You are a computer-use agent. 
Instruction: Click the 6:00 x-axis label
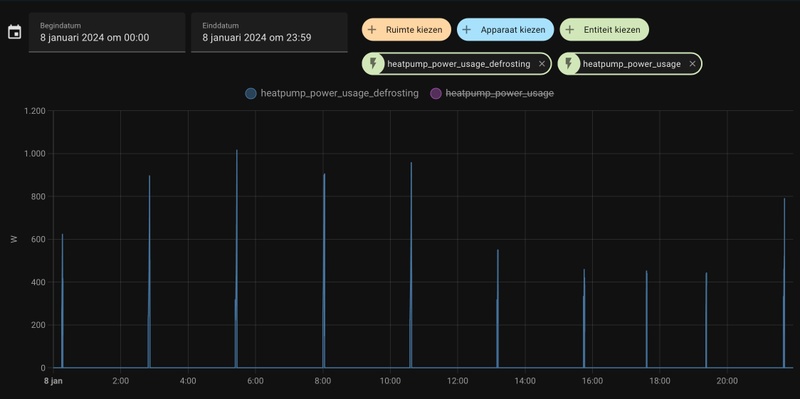pos(255,381)
